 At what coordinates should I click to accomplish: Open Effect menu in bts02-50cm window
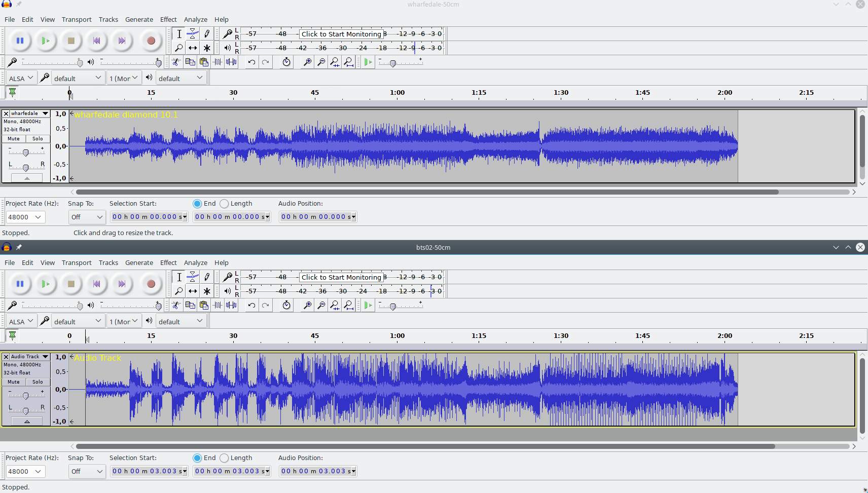168,262
